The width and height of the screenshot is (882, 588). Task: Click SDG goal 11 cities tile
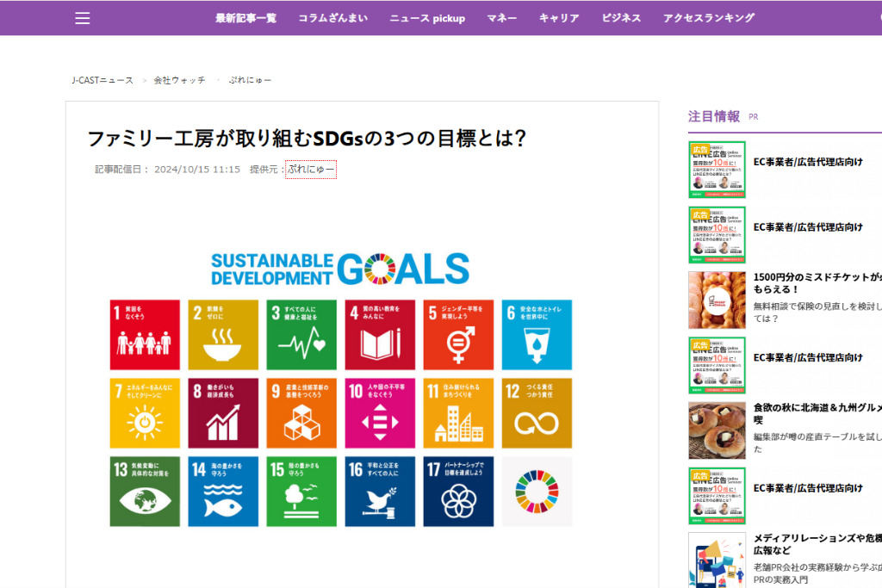coord(458,413)
